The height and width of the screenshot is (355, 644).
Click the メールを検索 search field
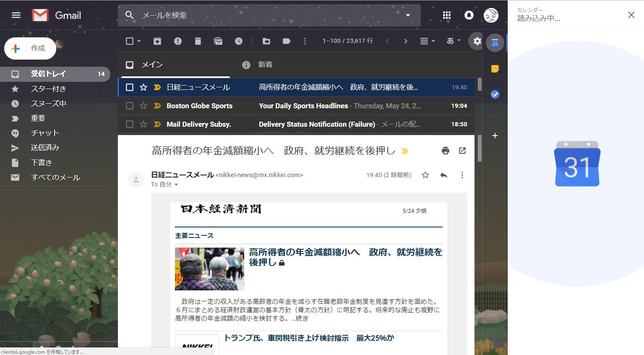[x=269, y=15]
